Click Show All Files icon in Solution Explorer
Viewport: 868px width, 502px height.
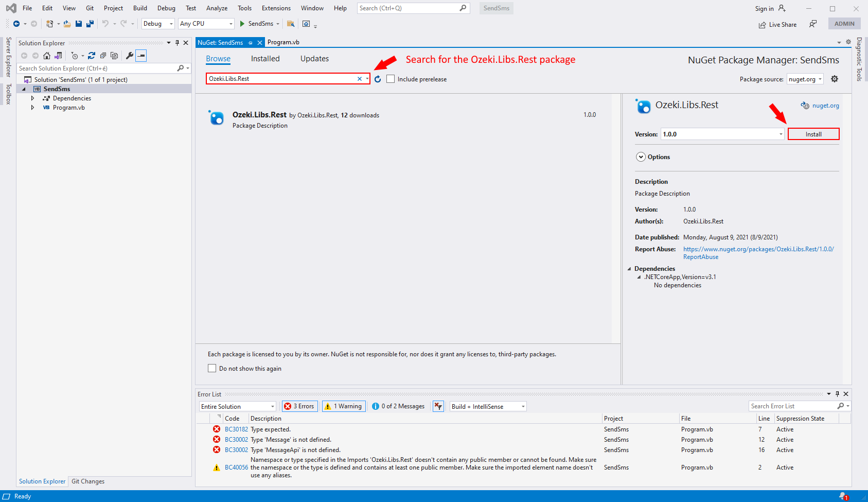click(114, 56)
